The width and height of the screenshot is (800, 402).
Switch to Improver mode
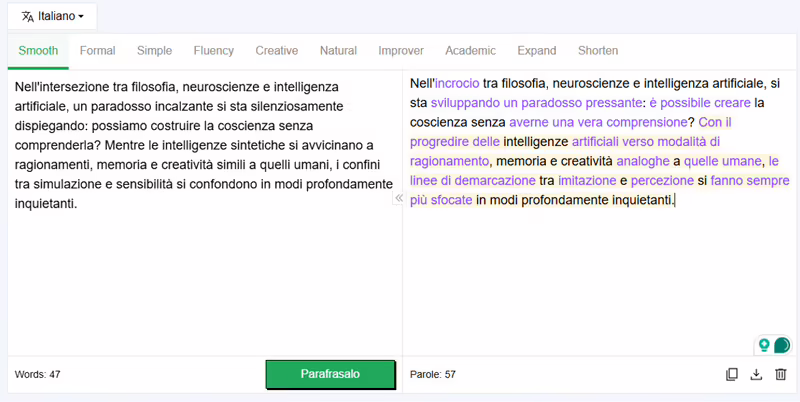[x=401, y=51]
